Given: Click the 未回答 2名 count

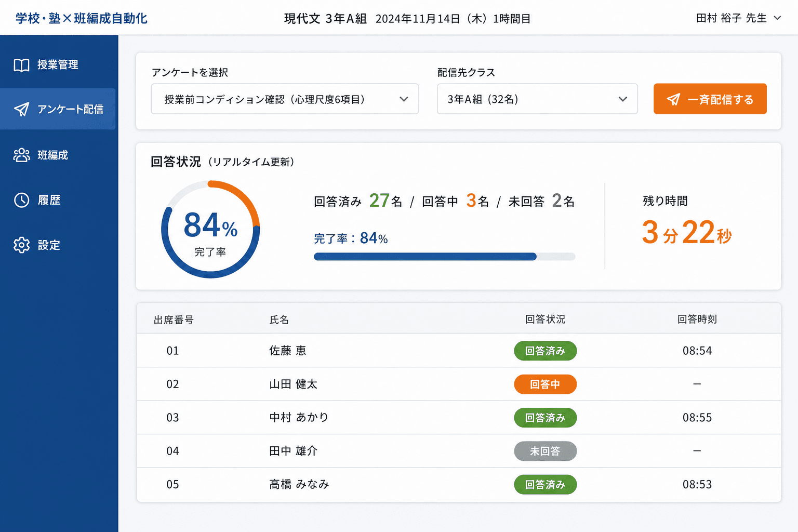Looking at the screenshot, I should point(541,201).
